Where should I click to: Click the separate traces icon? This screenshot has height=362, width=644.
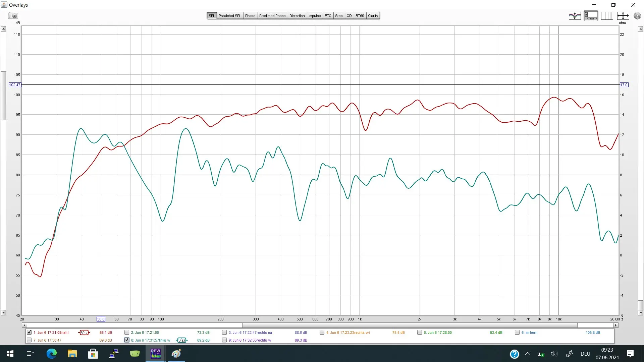tap(575, 16)
